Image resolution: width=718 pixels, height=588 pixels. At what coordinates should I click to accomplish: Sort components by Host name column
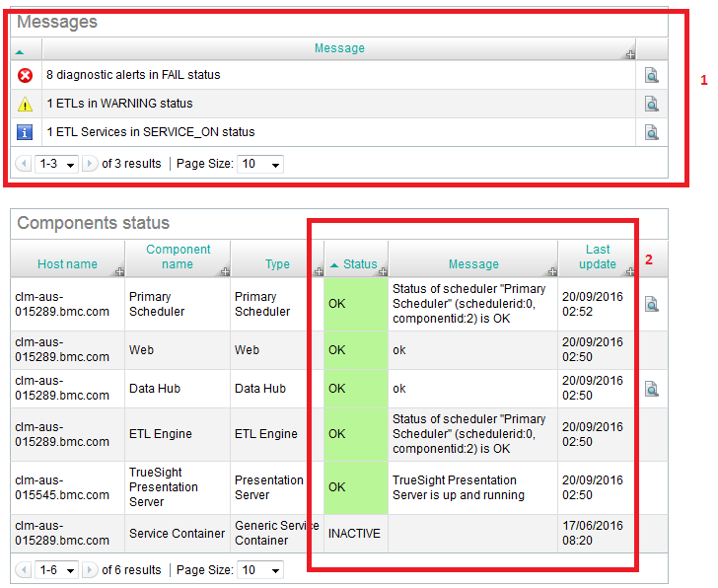pos(67,264)
